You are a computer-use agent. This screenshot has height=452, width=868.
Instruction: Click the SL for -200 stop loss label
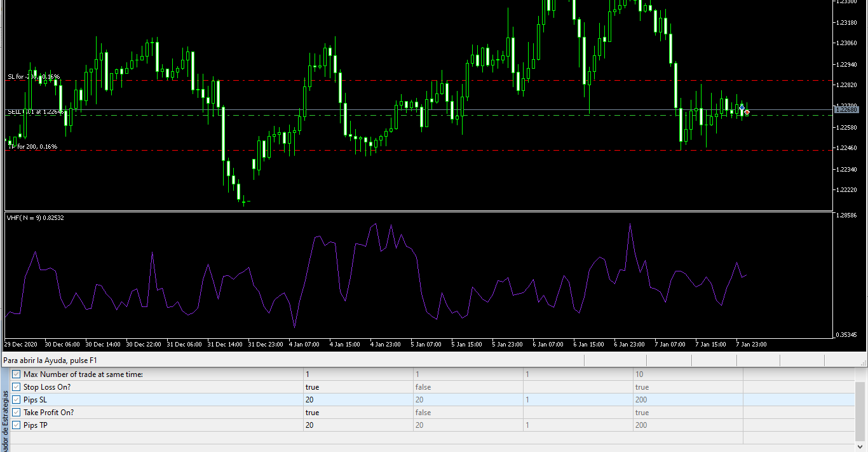click(x=34, y=77)
